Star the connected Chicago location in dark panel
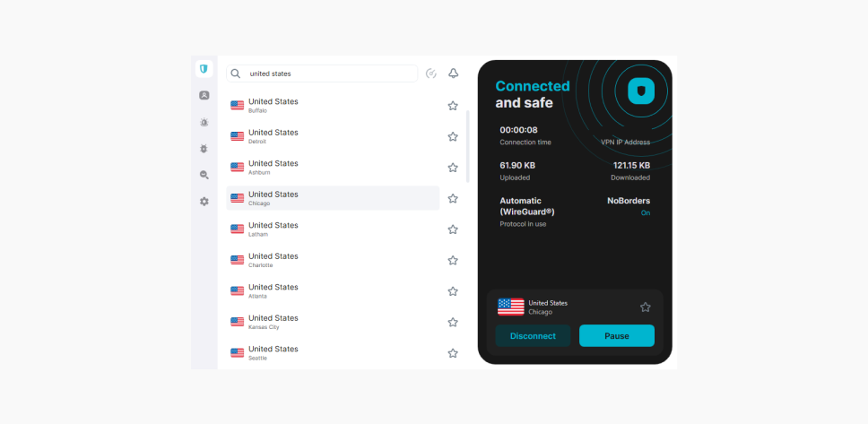868x424 pixels. point(645,307)
